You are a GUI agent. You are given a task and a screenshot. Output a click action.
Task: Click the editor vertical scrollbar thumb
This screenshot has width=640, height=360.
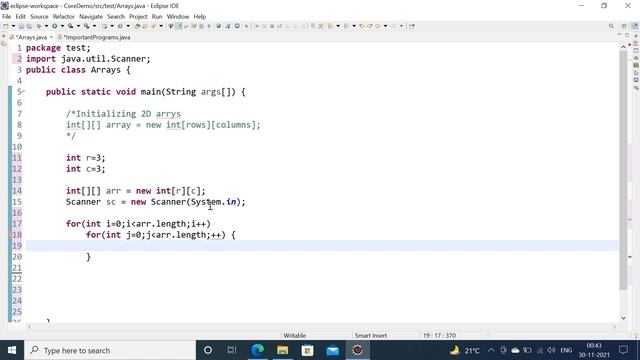point(623,170)
